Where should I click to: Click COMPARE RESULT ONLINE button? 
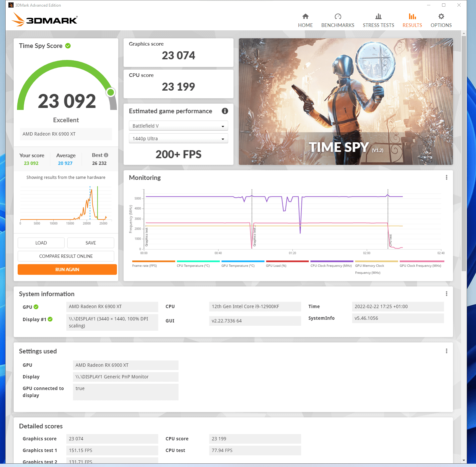tap(66, 256)
